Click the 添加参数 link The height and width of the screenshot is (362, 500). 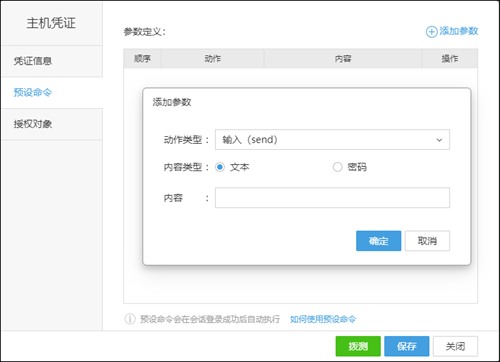pos(459,31)
